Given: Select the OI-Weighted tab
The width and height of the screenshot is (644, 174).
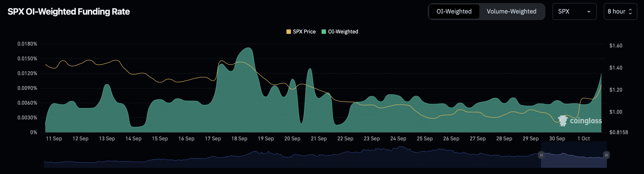Looking at the screenshot, I should pos(454,12).
